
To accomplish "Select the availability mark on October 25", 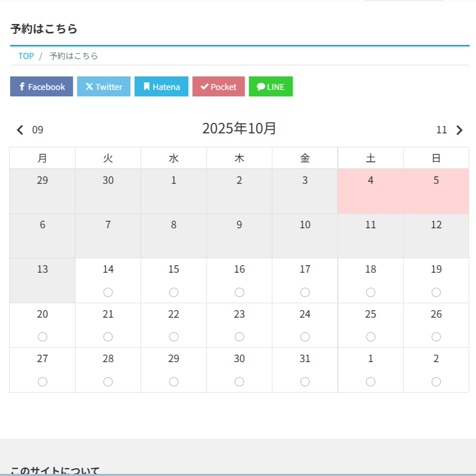I will [371, 337].
